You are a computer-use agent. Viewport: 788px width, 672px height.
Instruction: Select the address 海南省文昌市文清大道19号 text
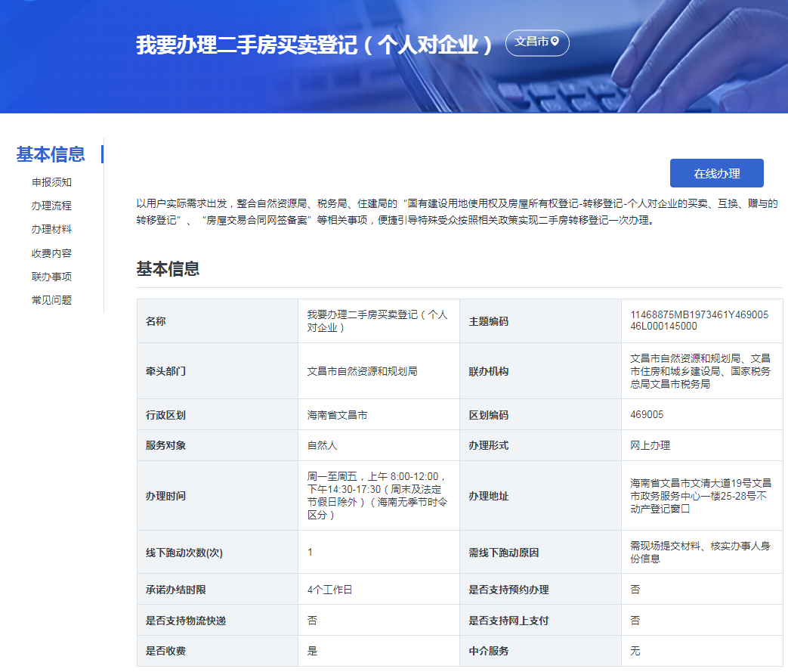tap(700, 495)
